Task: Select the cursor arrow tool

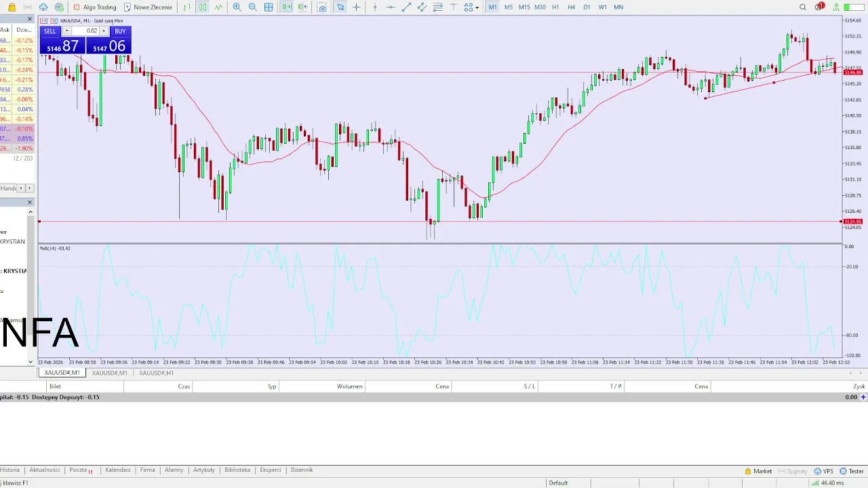Action: (x=340, y=7)
